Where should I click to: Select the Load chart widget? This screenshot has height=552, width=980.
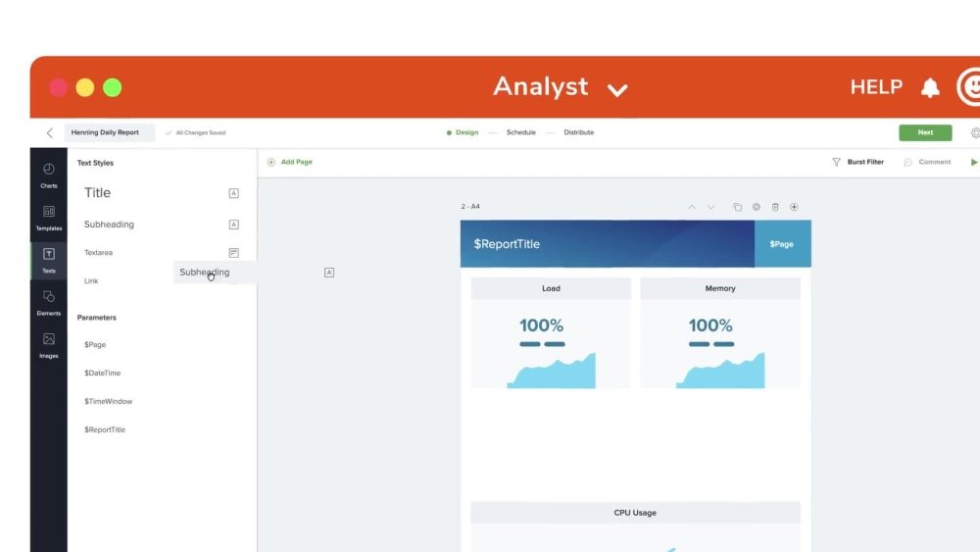[551, 333]
